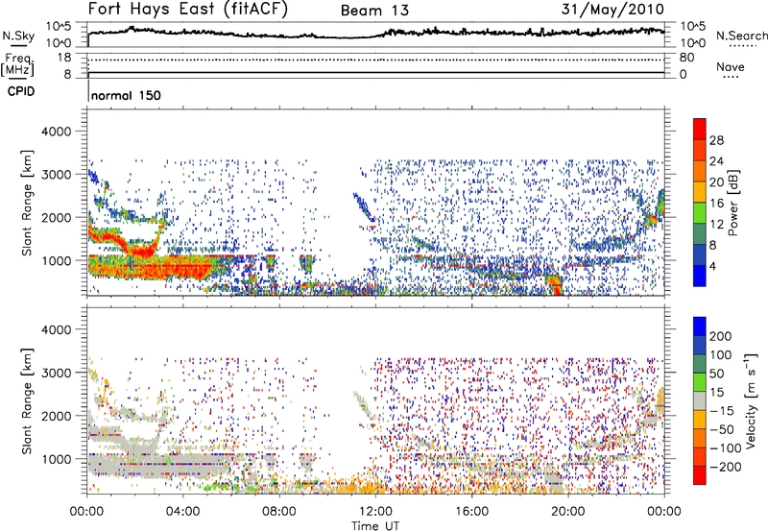
Task: Click the dotted Nave line in the frequency panel
Action: (x=375, y=60)
